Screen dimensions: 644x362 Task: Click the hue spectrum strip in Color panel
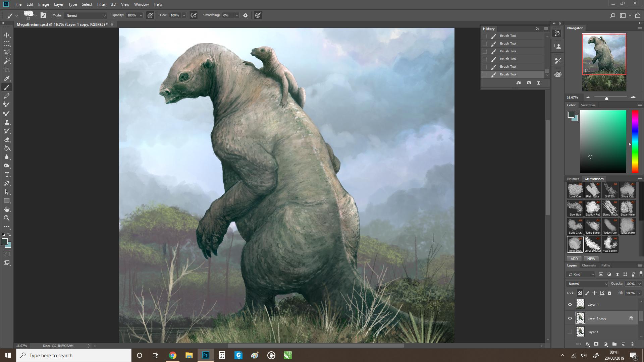[635, 141]
